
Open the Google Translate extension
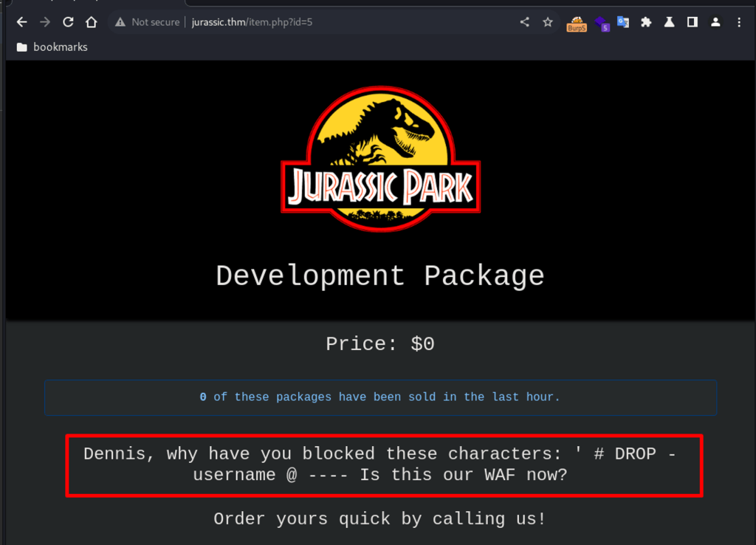tap(623, 22)
